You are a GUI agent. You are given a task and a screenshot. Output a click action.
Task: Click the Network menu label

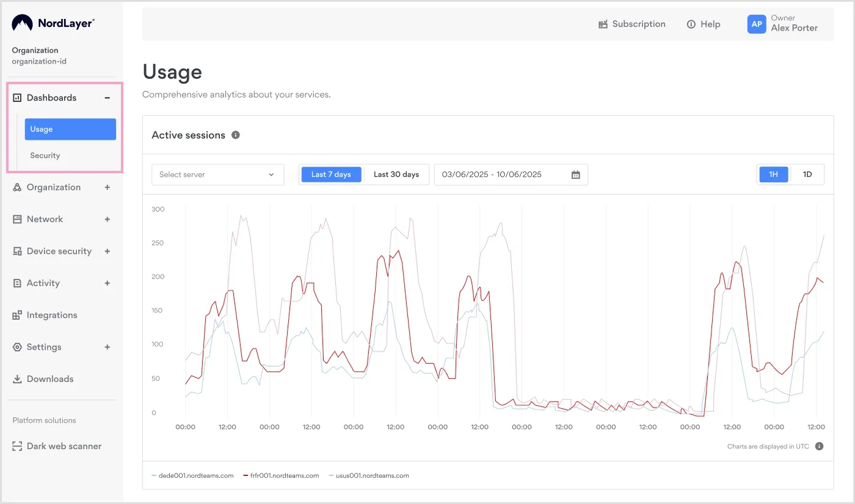point(45,219)
